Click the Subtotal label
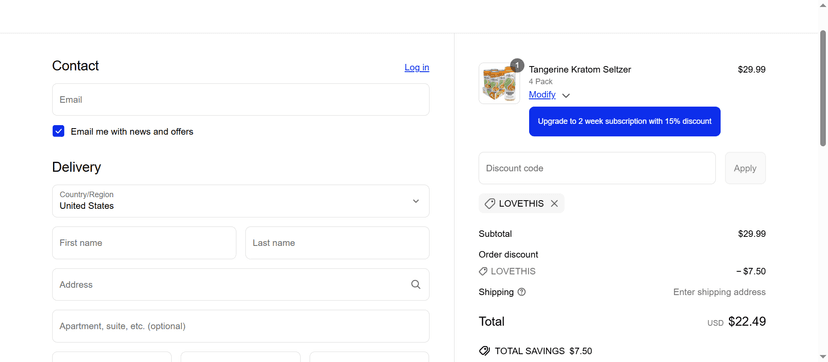 point(495,234)
